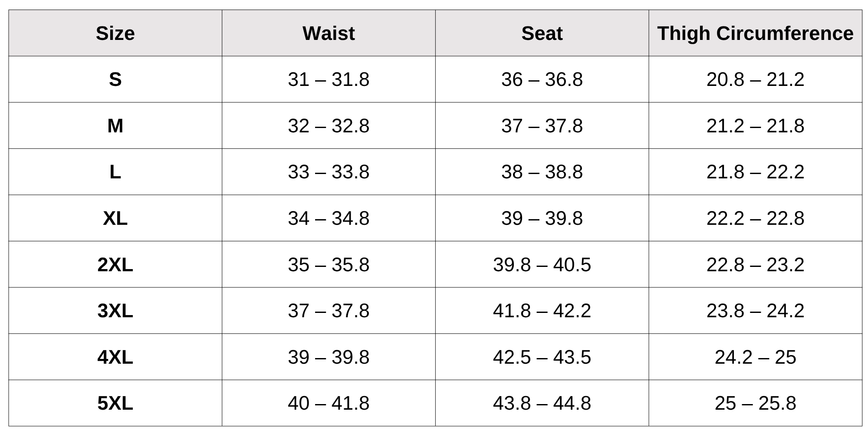Click thigh value 24.2 – 25
868x434 pixels.
[x=755, y=357]
